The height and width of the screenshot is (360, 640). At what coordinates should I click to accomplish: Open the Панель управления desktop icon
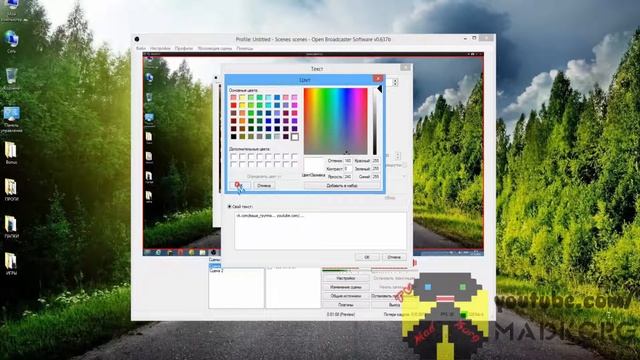(x=11, y=118)
